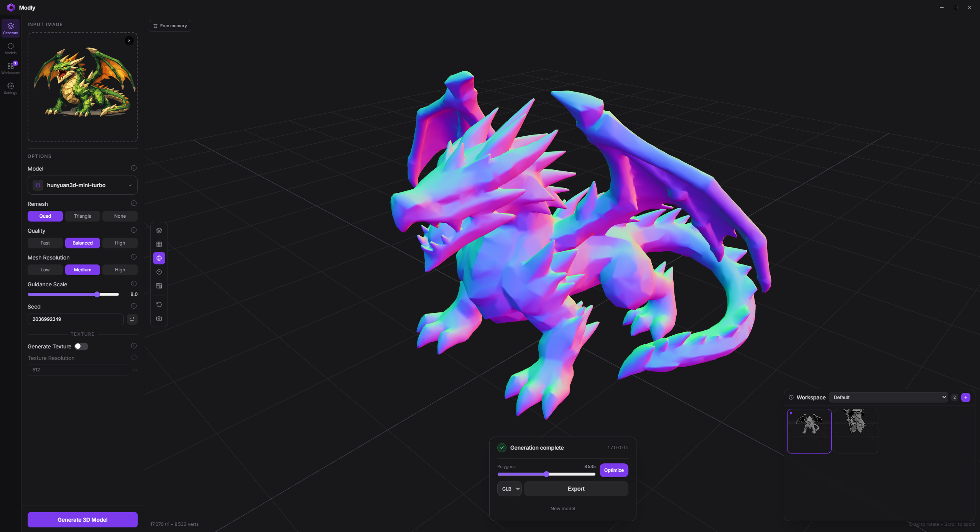
Task: Remove input image with X icon
Action: (129, 41)
